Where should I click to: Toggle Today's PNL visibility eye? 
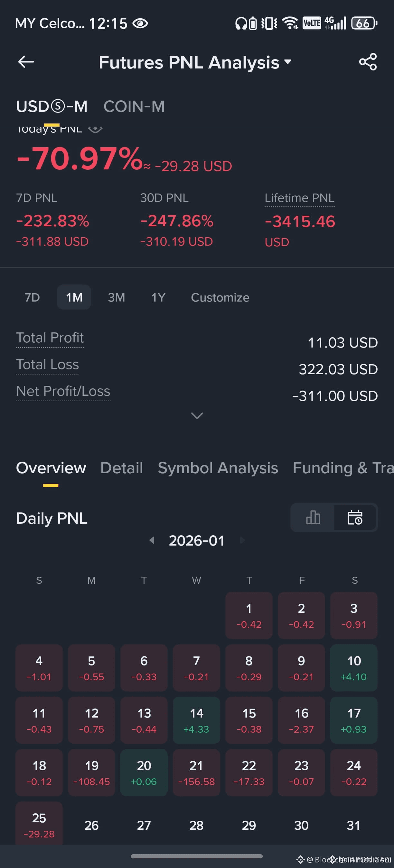(96, 128)
